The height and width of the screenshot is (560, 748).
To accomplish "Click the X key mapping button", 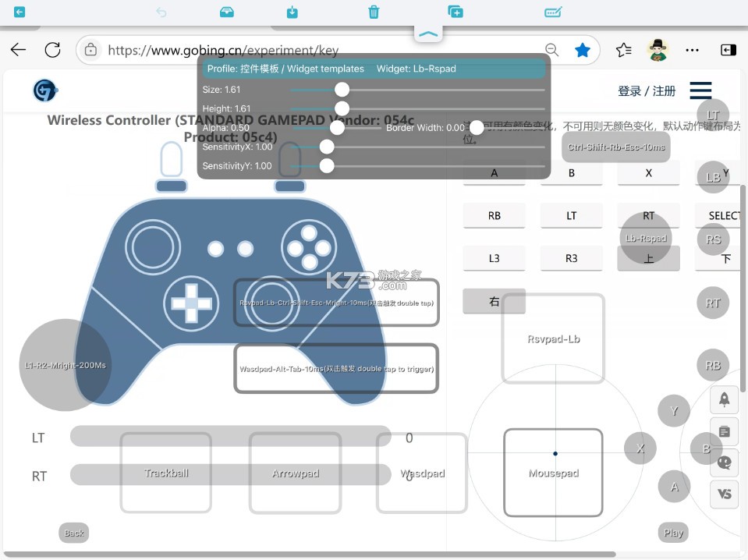I will (649, 172).
